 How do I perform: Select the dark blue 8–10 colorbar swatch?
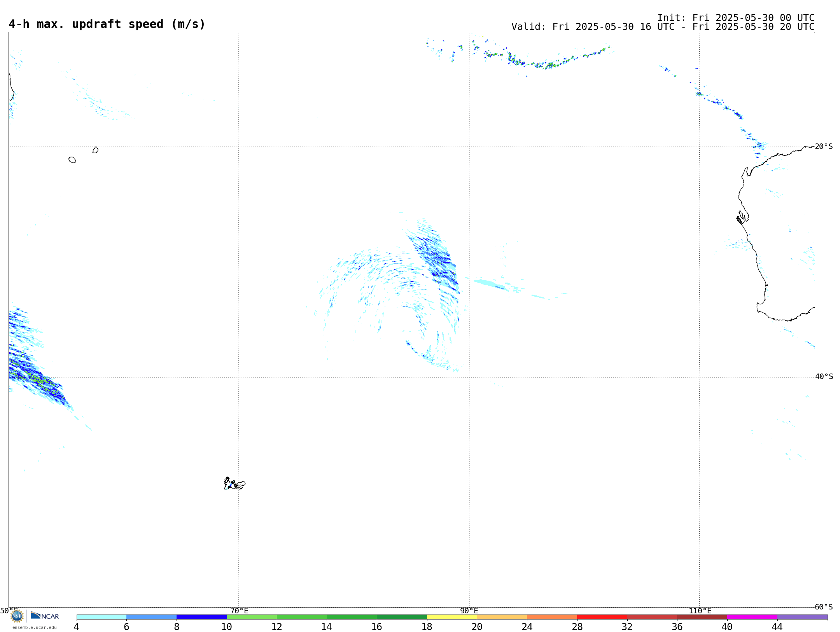click(201, 617)
